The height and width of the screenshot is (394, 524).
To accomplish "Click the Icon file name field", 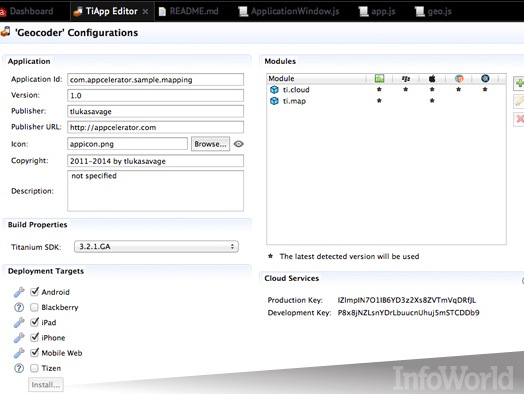I will [x=127, y=144].
